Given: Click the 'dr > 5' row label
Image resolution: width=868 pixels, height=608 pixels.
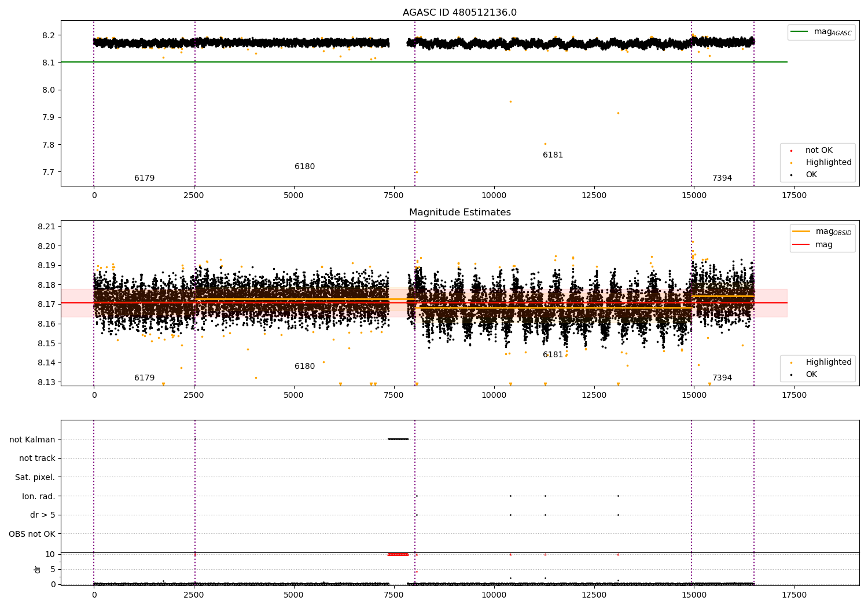Looking at the screenshot, I should coord(43,515).
